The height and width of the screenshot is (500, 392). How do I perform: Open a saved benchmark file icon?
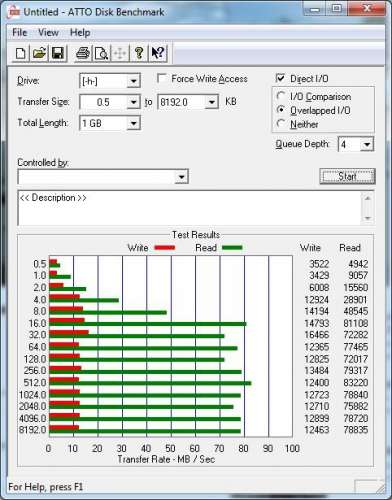[x=39, y=53]
